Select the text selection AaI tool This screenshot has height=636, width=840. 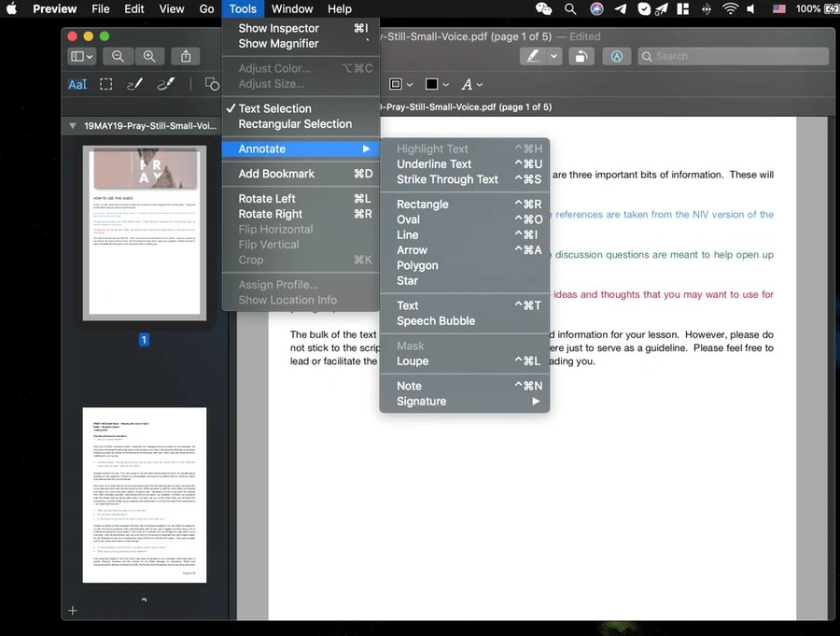77,84
